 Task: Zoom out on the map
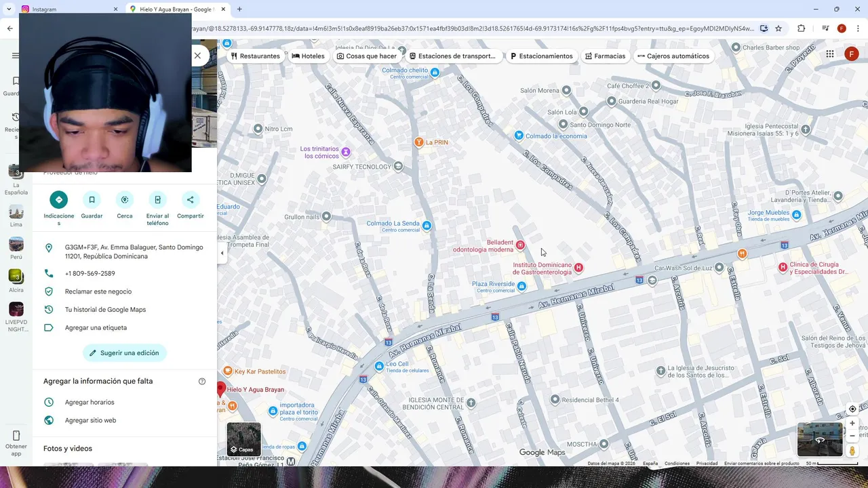click(852, 436)
